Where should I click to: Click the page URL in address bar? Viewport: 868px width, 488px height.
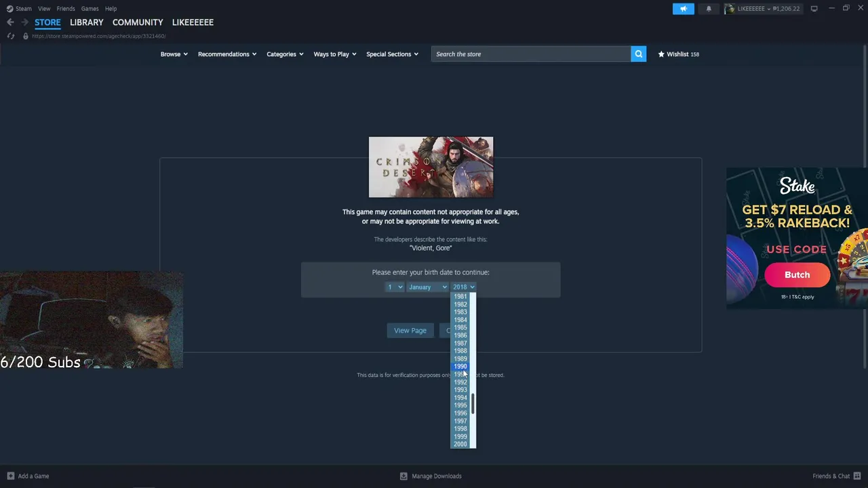(x=99, y=36)
